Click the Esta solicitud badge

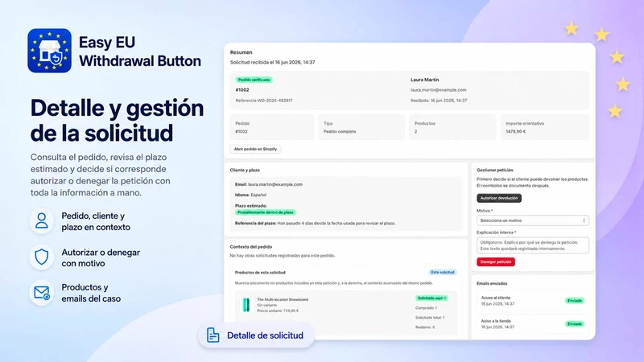tap(442, 272)
